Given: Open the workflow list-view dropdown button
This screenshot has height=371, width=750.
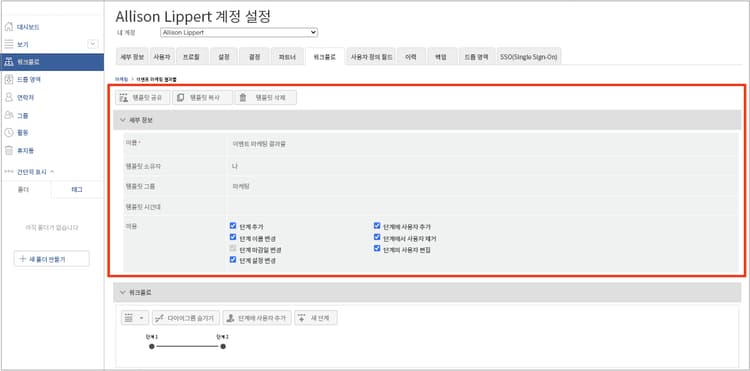Looking at the screenshot, I should [x=134, y=318].
